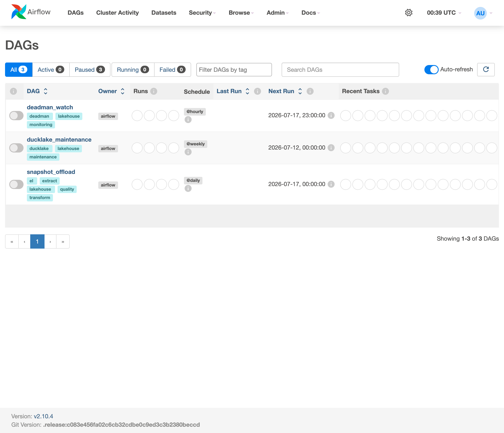Click info icon next to snapshot_offload next run
504x433 pixels.
click(331, 184)
